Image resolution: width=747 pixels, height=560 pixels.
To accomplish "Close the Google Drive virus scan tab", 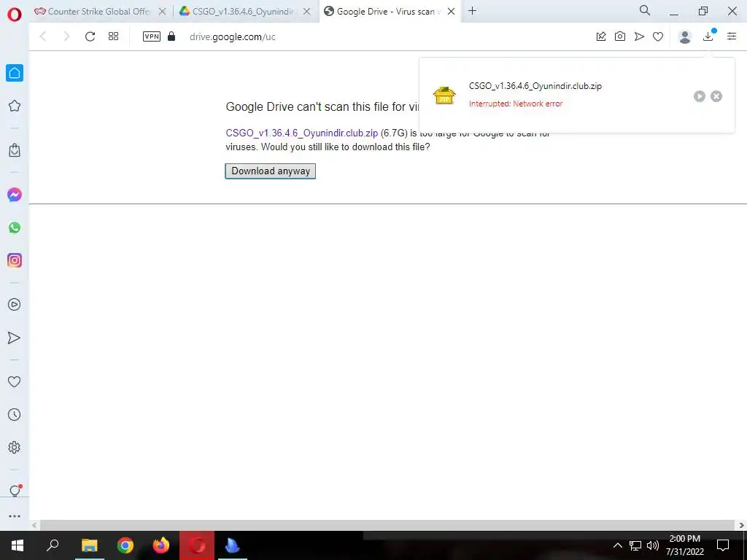I will click(451, 12).
